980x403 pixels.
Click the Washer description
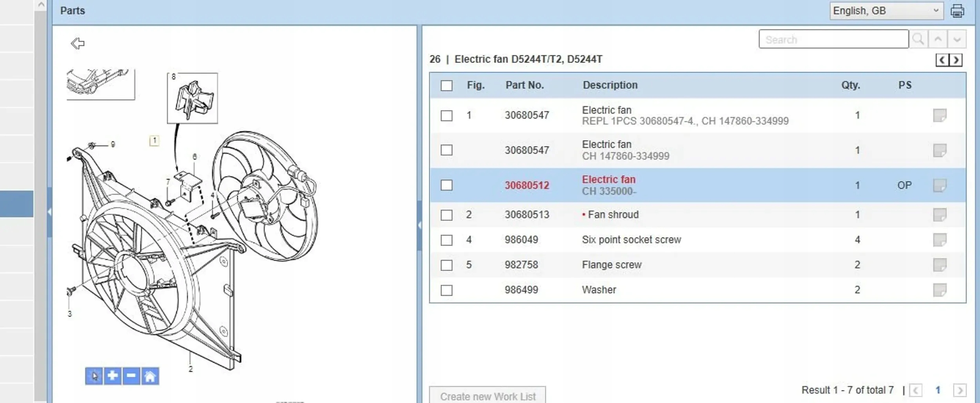pyautogui.click(x=599, y=290)
